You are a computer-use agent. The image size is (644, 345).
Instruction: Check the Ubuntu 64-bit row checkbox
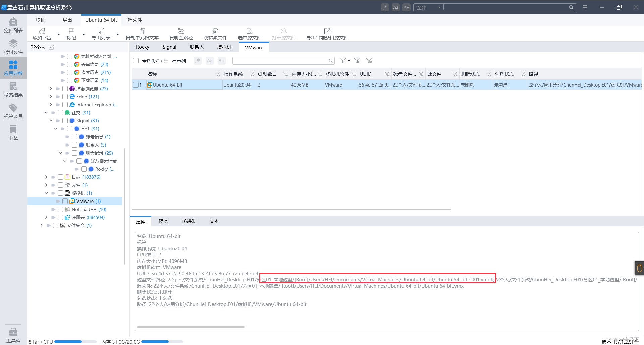136,85
